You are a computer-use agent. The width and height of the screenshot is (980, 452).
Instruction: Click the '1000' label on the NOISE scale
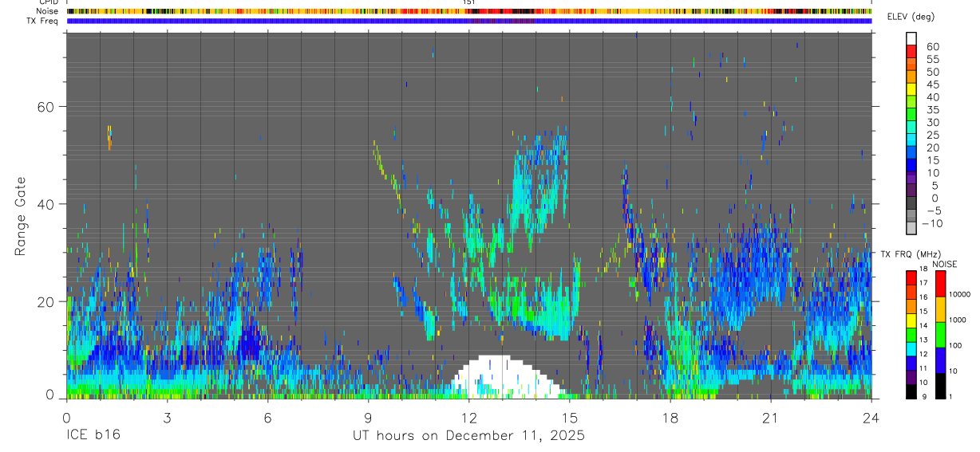(958, 320)
